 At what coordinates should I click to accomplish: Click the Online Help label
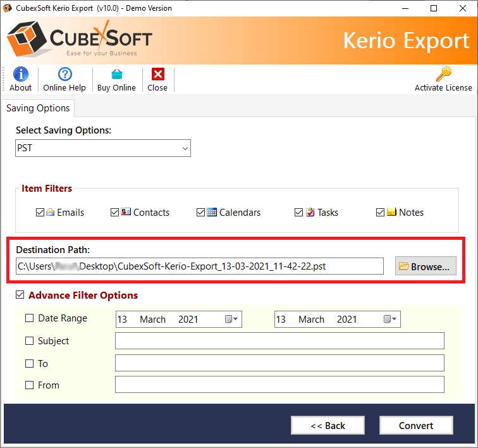[64, 87]
